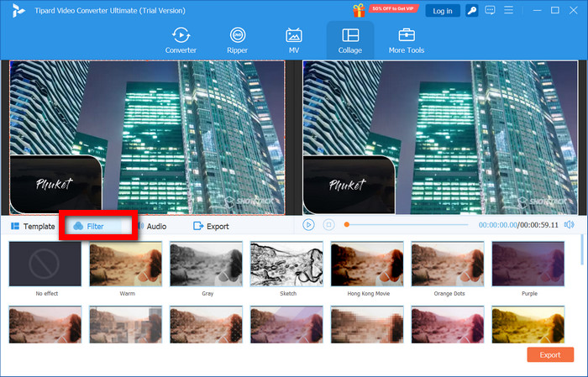
Task: Select the blocky mosaic filter below Warm
Action: (x=126, y=325)
